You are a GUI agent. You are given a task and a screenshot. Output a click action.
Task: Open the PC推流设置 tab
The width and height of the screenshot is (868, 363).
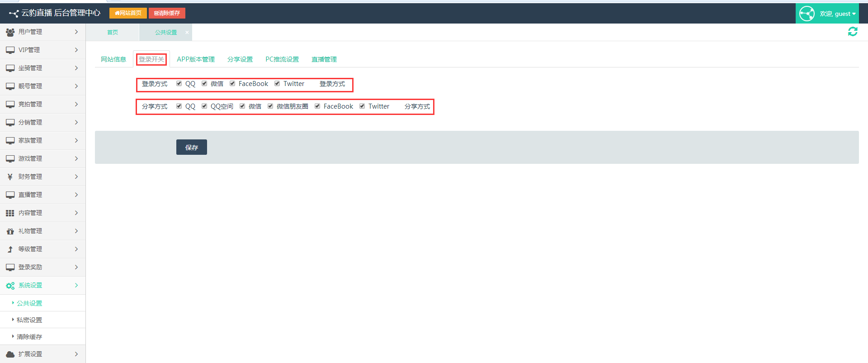(282, 59)
